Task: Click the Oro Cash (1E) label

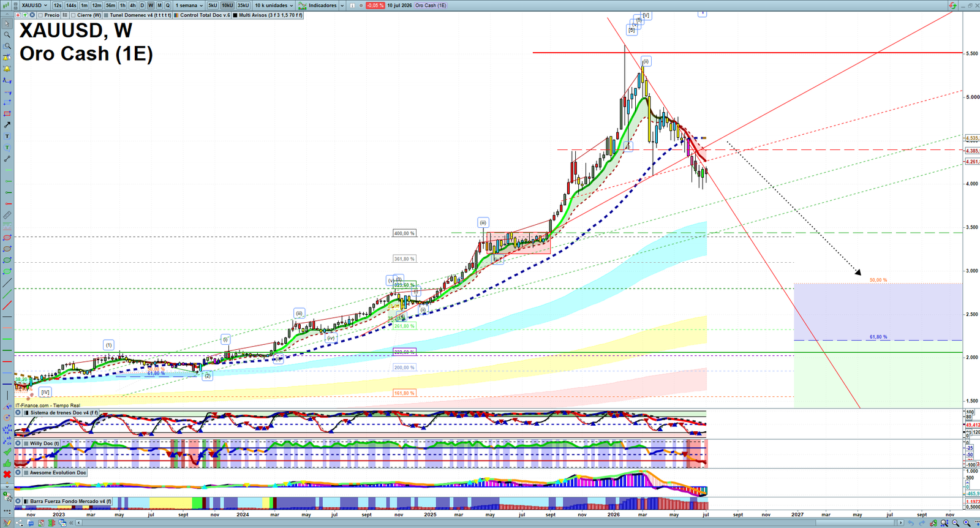Action: [x=431, y=6]
